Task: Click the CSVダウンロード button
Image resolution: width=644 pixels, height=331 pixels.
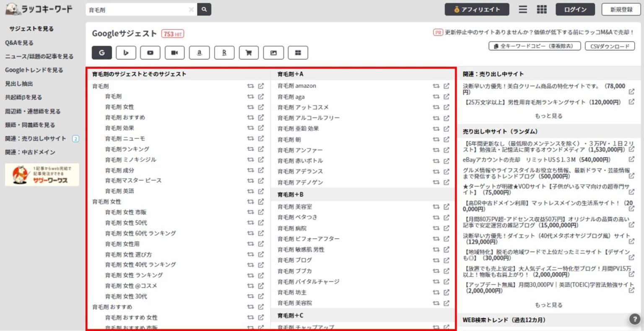Action: (x=610, y=46)
